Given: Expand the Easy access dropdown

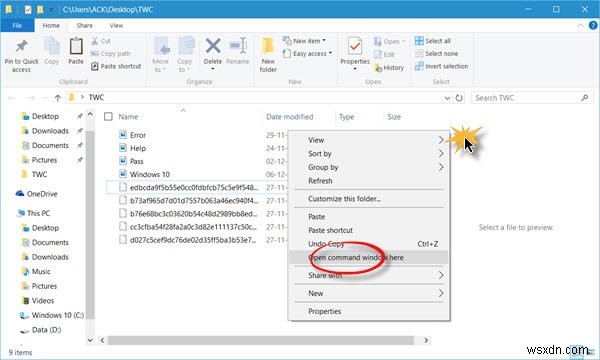Looking at the screenshot, I should 331,53.
